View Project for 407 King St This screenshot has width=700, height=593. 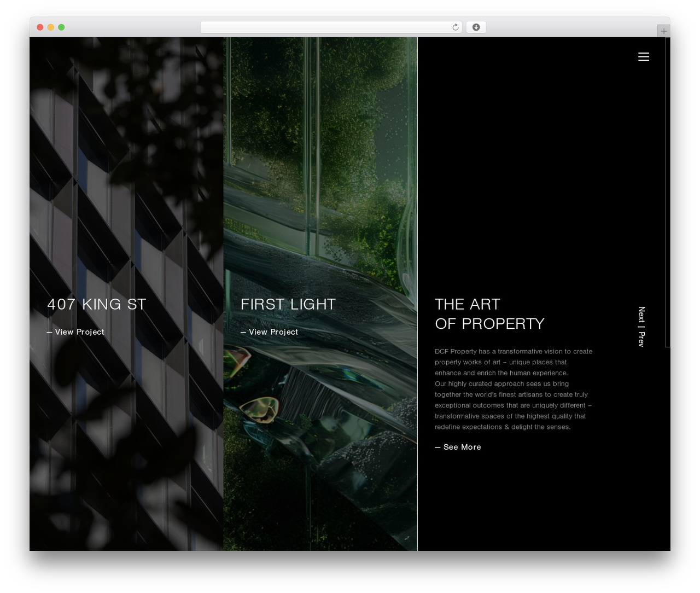point(75,332)
